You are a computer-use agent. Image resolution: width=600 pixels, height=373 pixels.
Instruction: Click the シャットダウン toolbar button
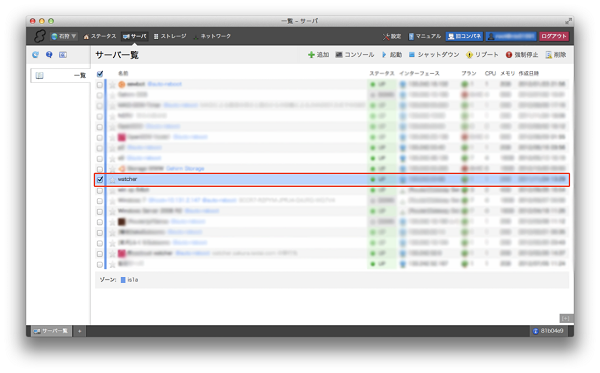(434, 55)
